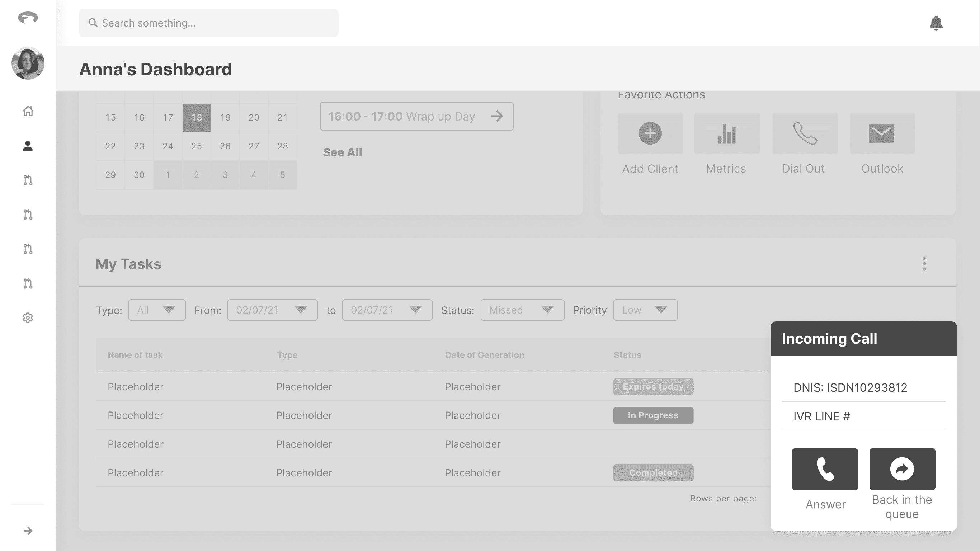The image size is (980, 551).
Task: Click the See All link
Action: [342, 152]
